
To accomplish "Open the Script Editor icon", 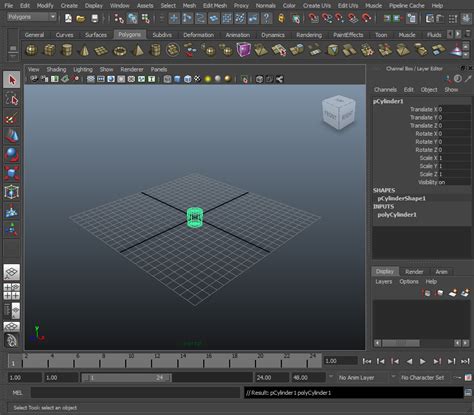I will tap(468, 393).
